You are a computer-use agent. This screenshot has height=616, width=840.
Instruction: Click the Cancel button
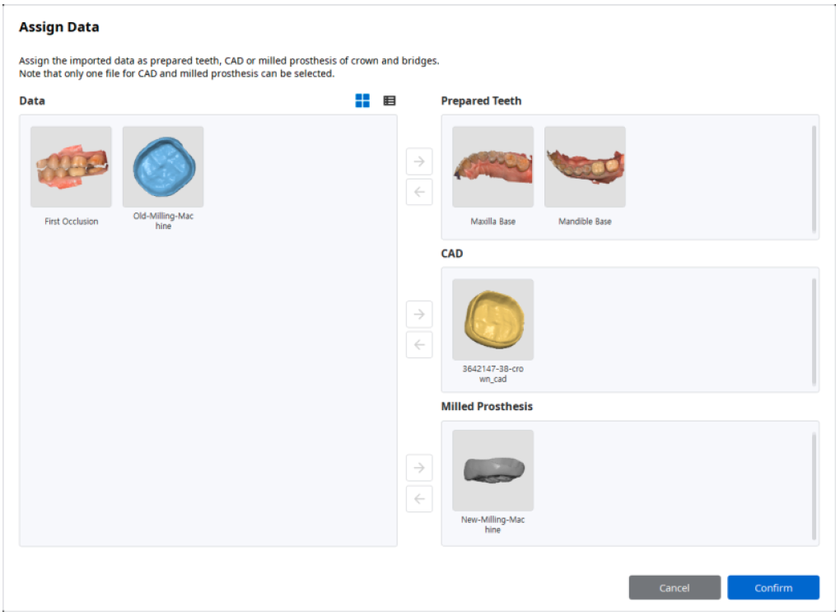coord(674,588)
